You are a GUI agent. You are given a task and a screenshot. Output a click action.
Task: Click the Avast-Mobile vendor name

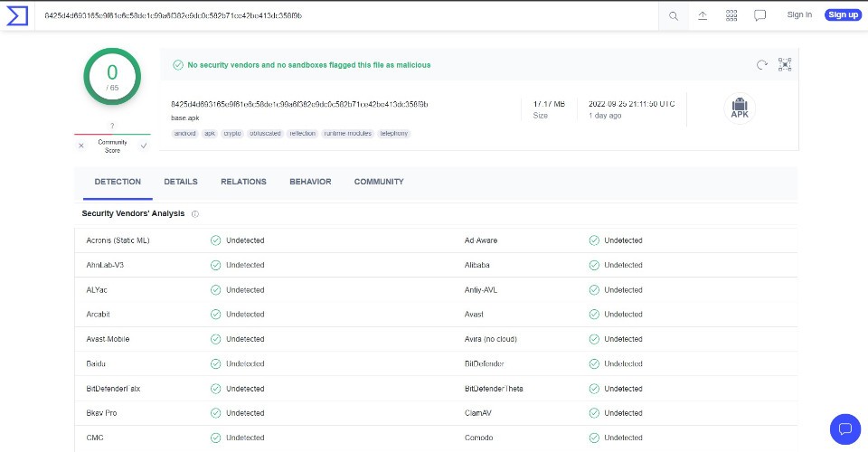pyautogui.click(x=108, y=339)
